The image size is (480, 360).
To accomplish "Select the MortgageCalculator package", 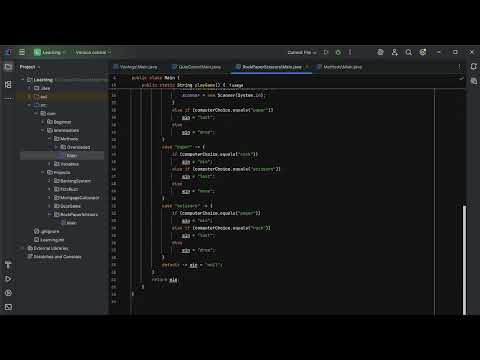I will point(77,198).
